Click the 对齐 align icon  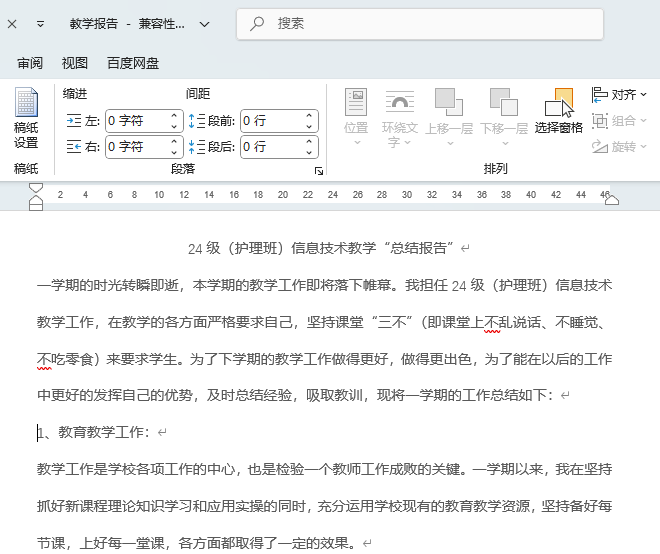tap(599, 95)
